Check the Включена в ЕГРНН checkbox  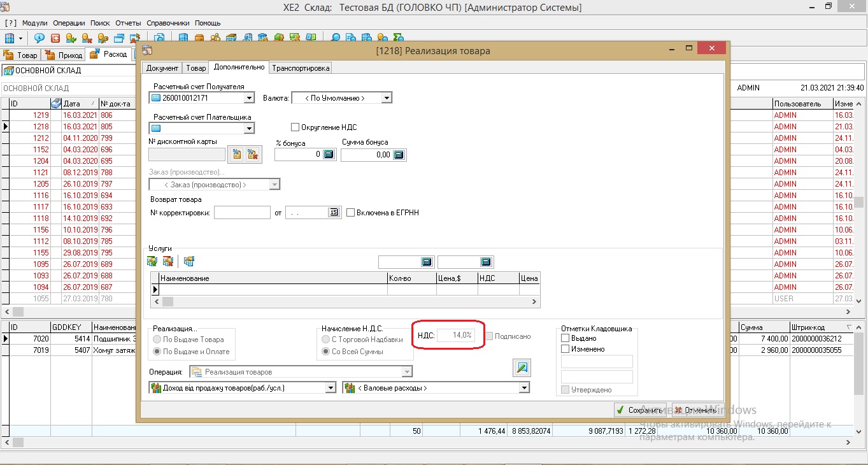(350, 213)
